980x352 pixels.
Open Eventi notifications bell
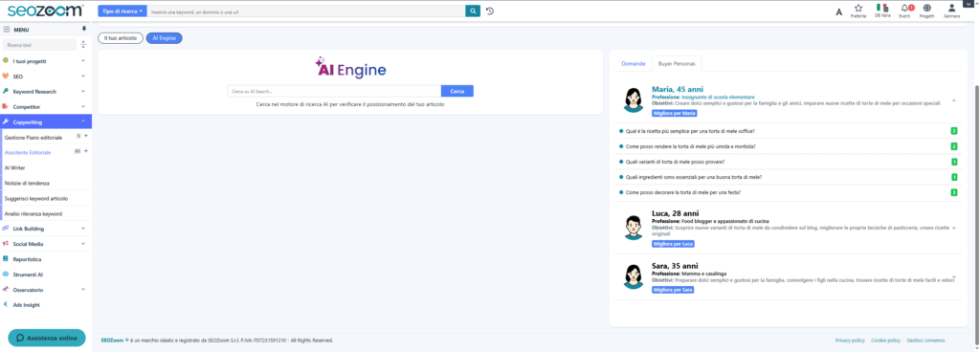[904, 8]
